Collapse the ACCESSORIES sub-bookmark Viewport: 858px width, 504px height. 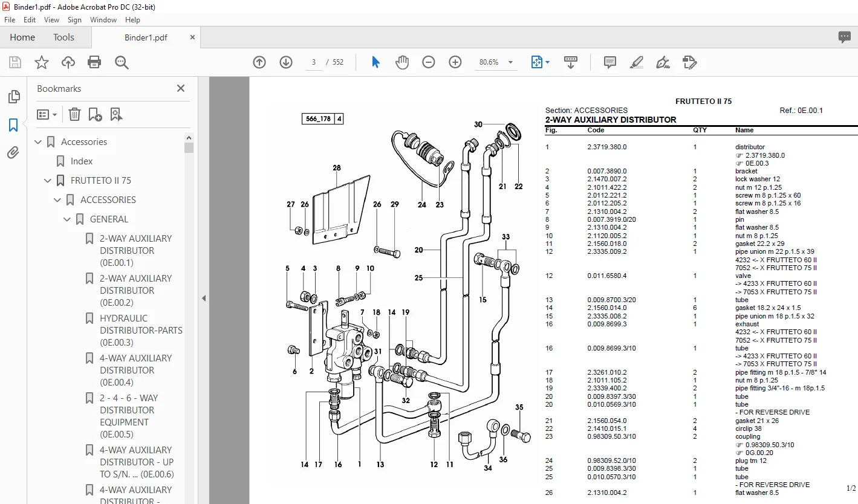pyautogui.click(x=58, y=200)
